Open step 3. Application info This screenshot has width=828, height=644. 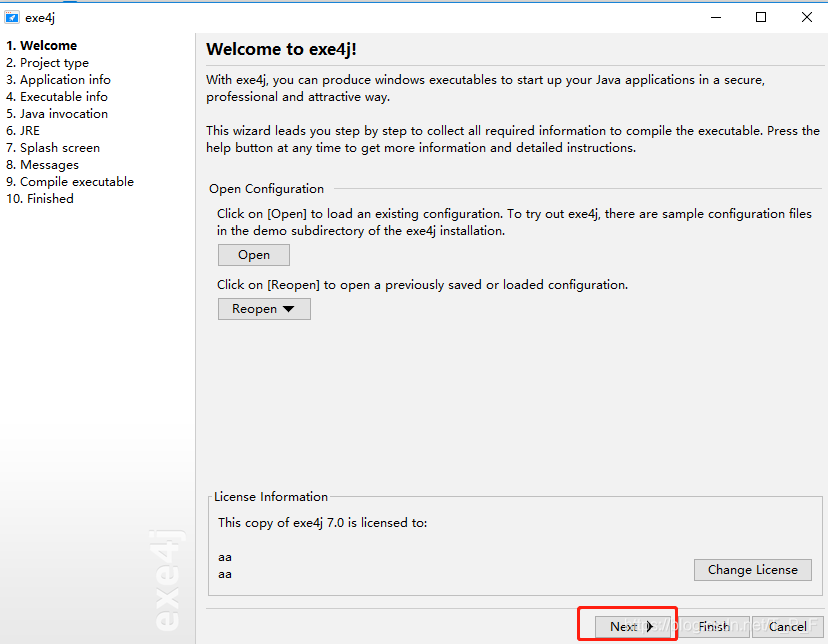tap(59, 80)
